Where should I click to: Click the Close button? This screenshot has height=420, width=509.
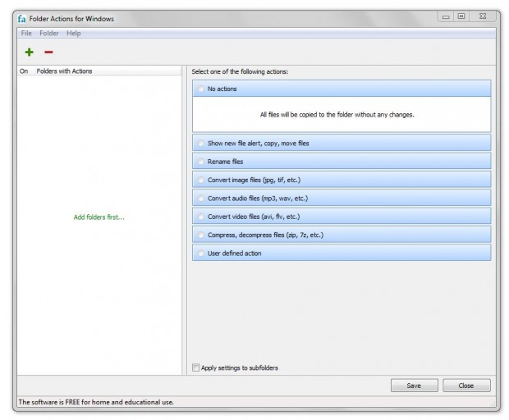(x=465, y=386)
